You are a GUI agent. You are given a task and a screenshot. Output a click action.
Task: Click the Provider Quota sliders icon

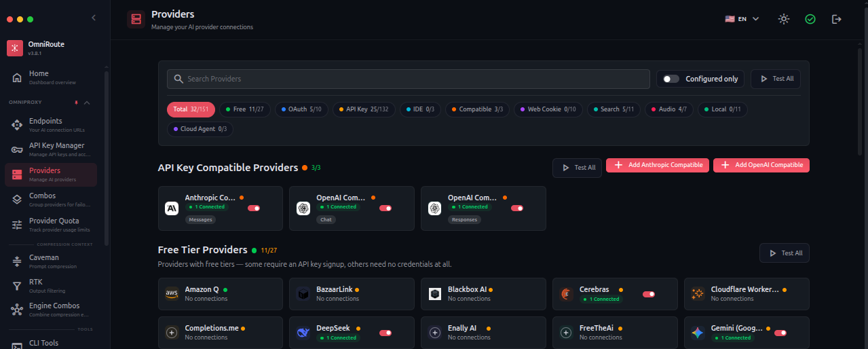click(17, 225)
